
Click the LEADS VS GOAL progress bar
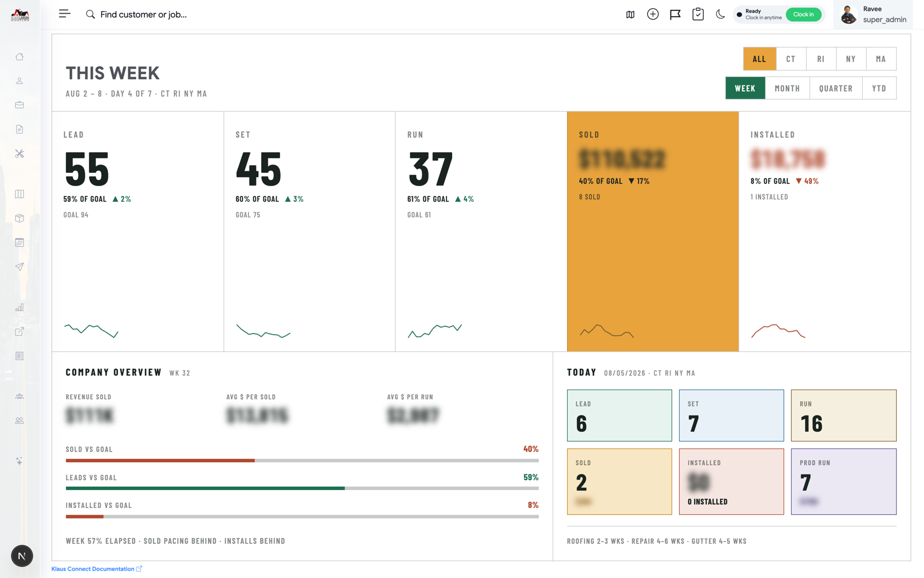coord(302,488)
